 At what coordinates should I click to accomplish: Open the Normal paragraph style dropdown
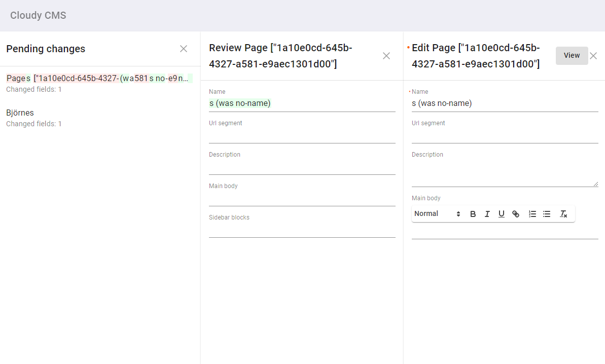tap(426, 213)
